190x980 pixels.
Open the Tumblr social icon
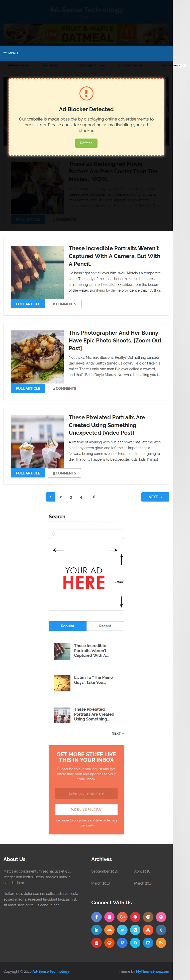[x=161, y=930]
